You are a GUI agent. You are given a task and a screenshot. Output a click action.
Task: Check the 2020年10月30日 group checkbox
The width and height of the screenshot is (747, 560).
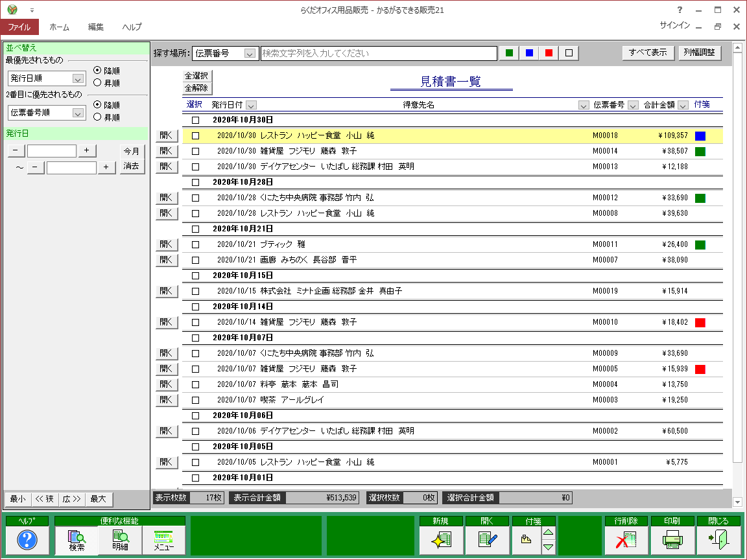click(x=195, y=120)
